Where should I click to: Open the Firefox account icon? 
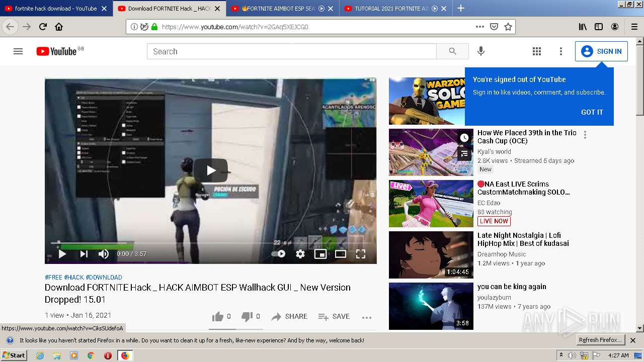tap(615, 27)
